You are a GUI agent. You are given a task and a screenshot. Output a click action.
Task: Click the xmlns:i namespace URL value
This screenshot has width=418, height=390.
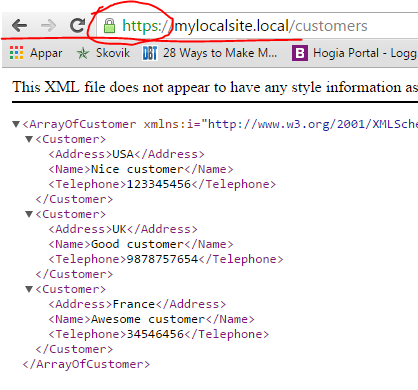coord(312,124)
